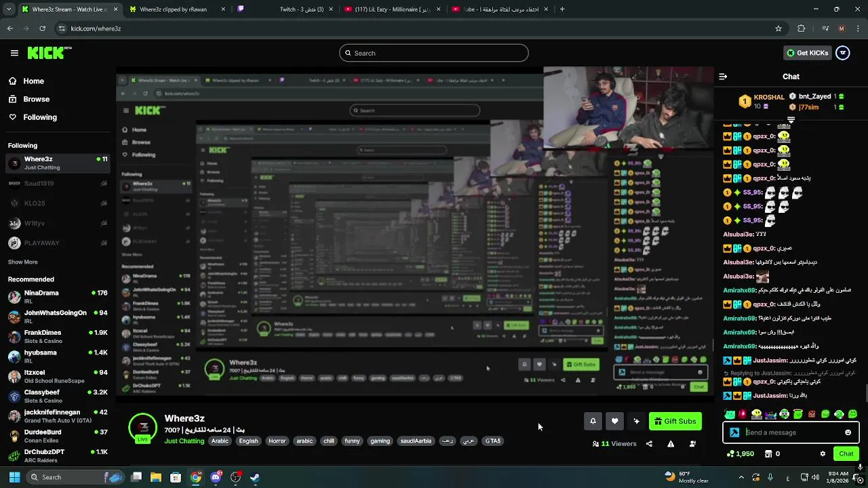868x488 pixels.
Task: Click the heart follow button
Action: coord(614,421)
